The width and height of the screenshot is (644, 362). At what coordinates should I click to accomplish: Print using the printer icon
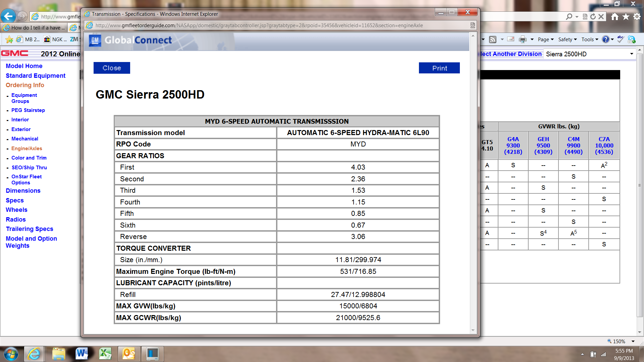click(523, 39)
